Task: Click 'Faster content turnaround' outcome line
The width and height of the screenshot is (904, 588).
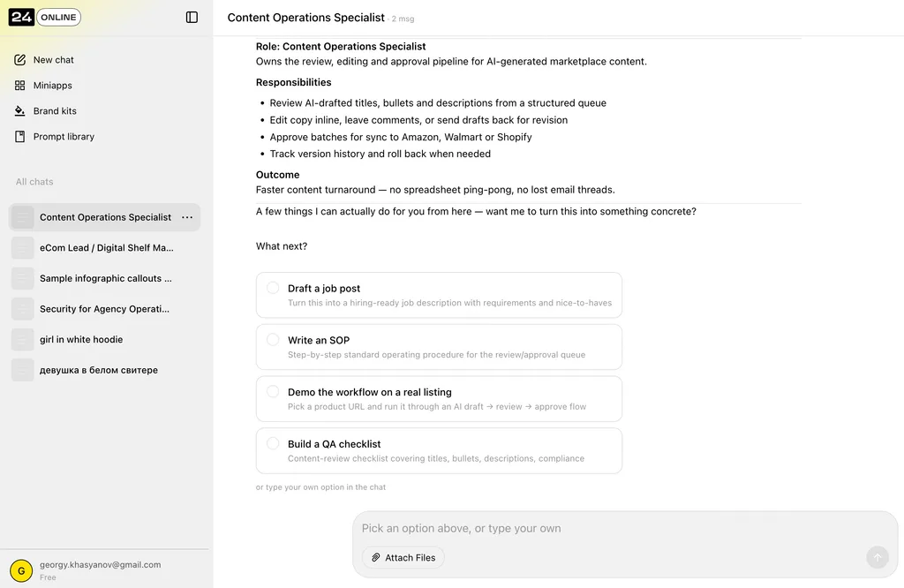Action: 435,190
